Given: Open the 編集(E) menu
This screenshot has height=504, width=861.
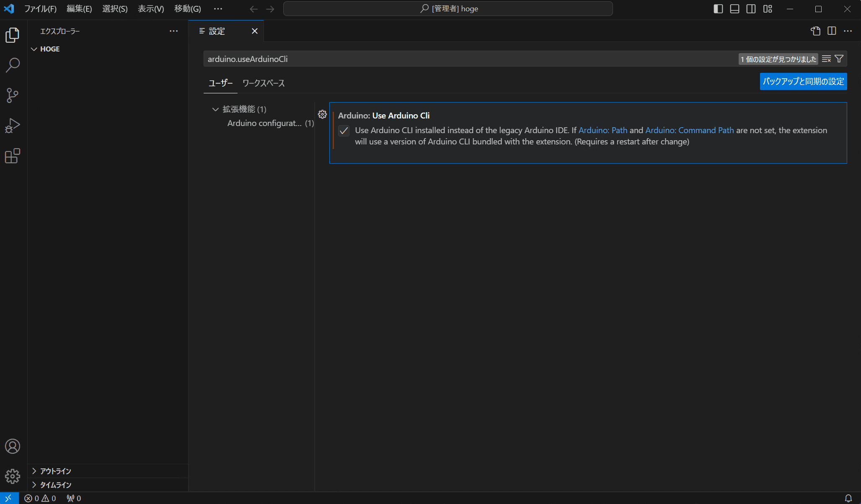Looking at the screenshot, I should [x=79, y=9].
